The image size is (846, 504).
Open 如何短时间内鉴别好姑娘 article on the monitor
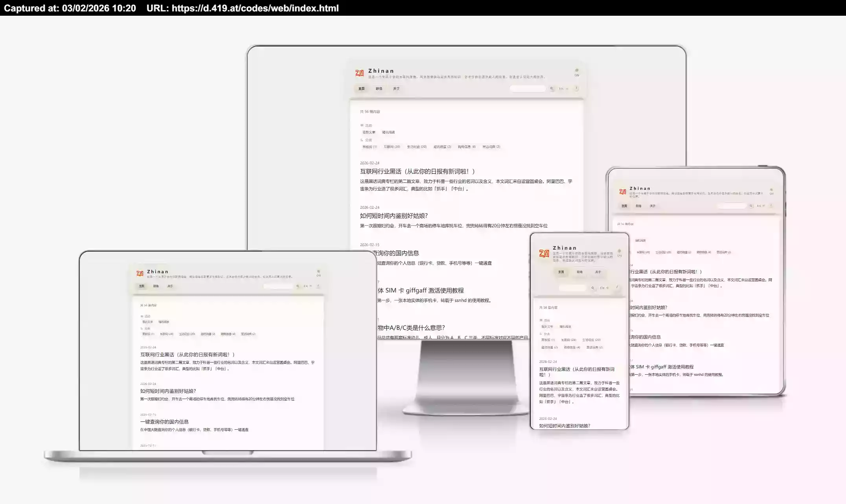coord(394,216)
